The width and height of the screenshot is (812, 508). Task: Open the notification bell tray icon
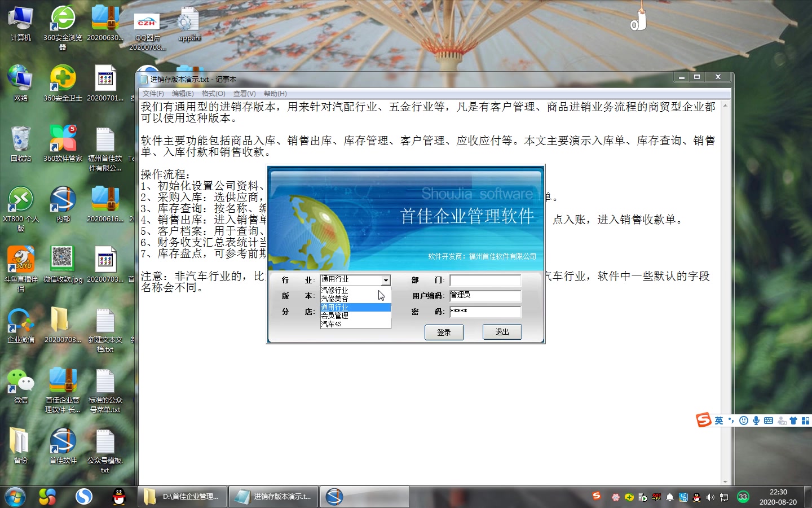pos(670,497)
